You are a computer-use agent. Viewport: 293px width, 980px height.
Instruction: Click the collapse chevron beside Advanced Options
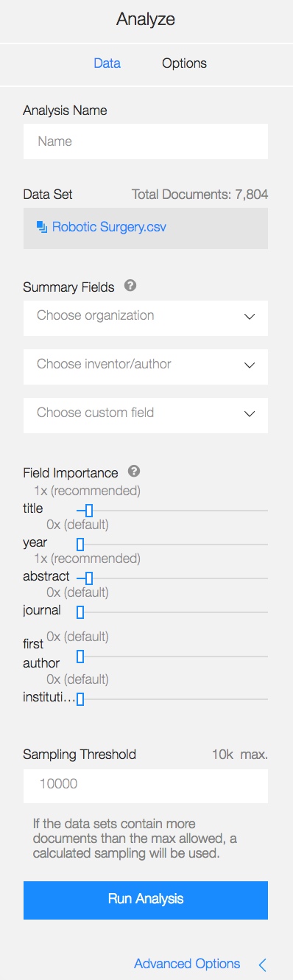pyautogui.click(x=262, y=965)
